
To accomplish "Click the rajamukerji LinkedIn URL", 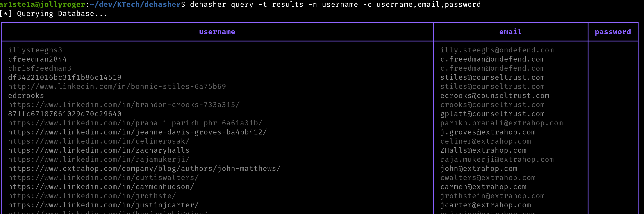I will pyautogui.click(x=99, y=159).
